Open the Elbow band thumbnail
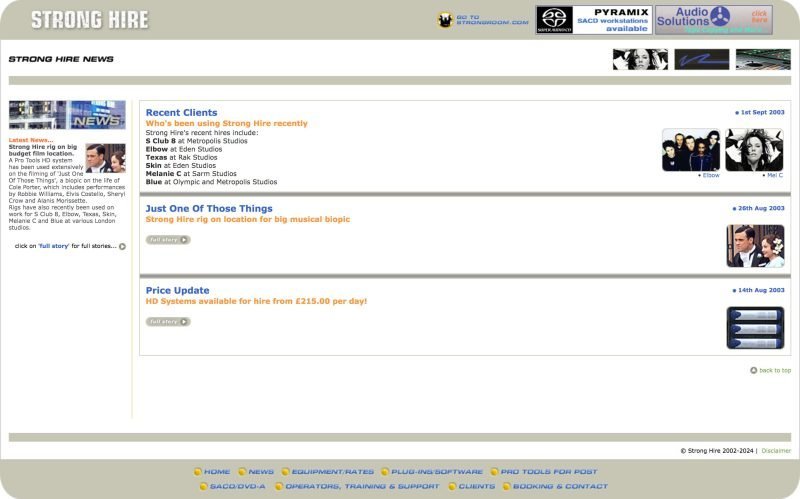The width and height of the screenshot is (800, 499). coord(690,149)
